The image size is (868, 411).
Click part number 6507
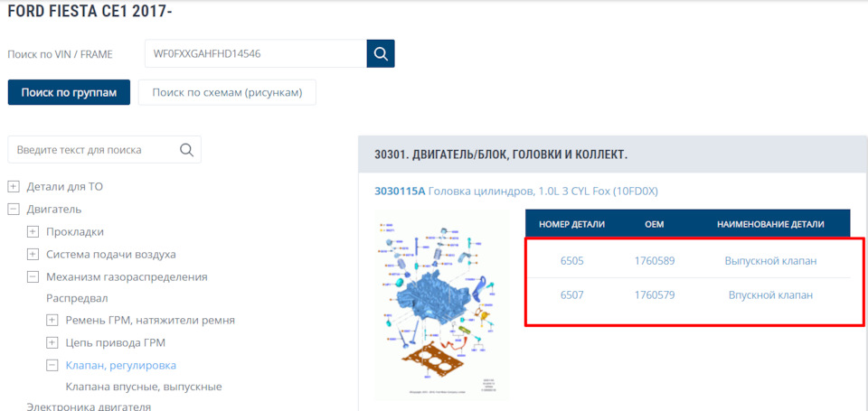(x=571, y=295)
